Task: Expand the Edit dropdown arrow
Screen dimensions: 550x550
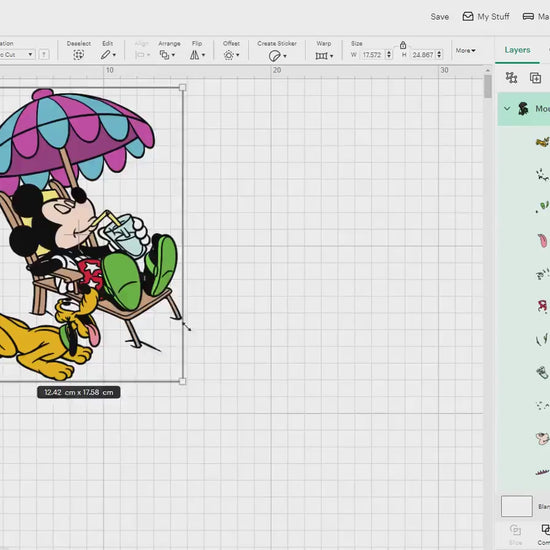Action: (x=114, y=55)
